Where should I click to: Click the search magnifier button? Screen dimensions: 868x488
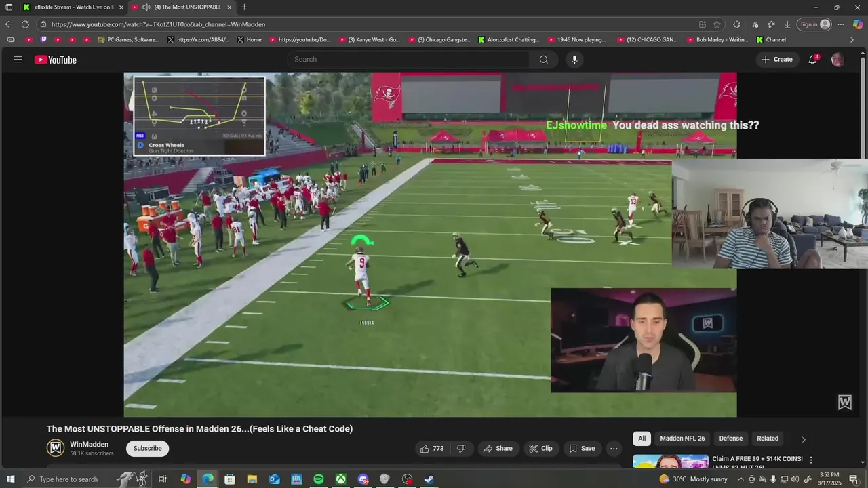543,60
